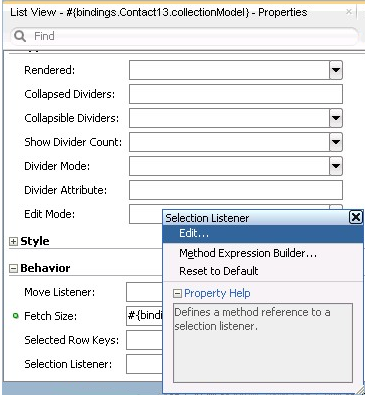Open the Show Divider Count dropdown

tap(336, 142)
